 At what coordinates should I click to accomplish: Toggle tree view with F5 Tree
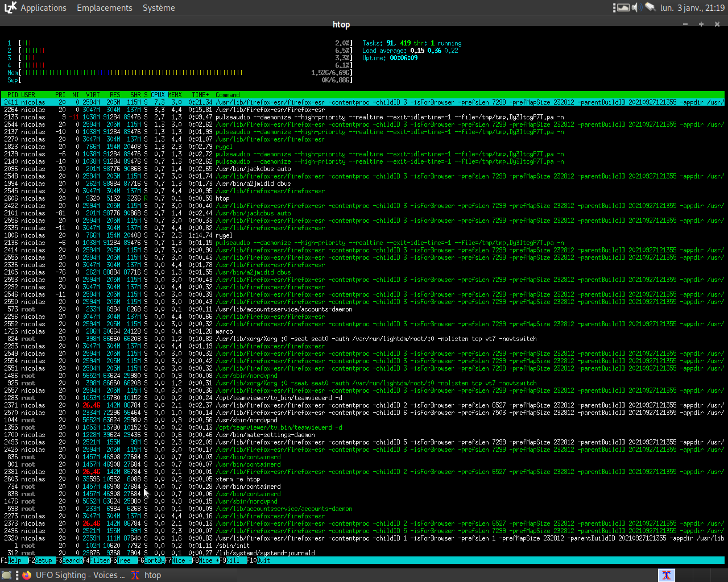123,560
